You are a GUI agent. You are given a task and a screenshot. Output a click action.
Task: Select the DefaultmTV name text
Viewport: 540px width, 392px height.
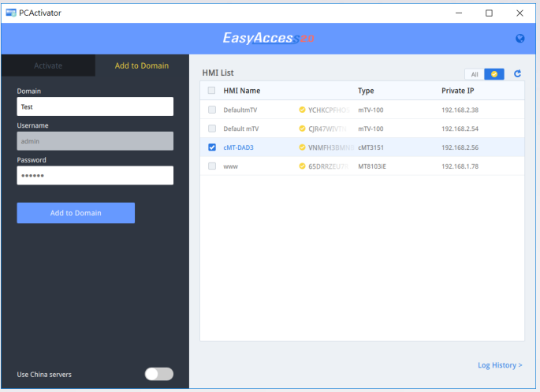point(240,110)
